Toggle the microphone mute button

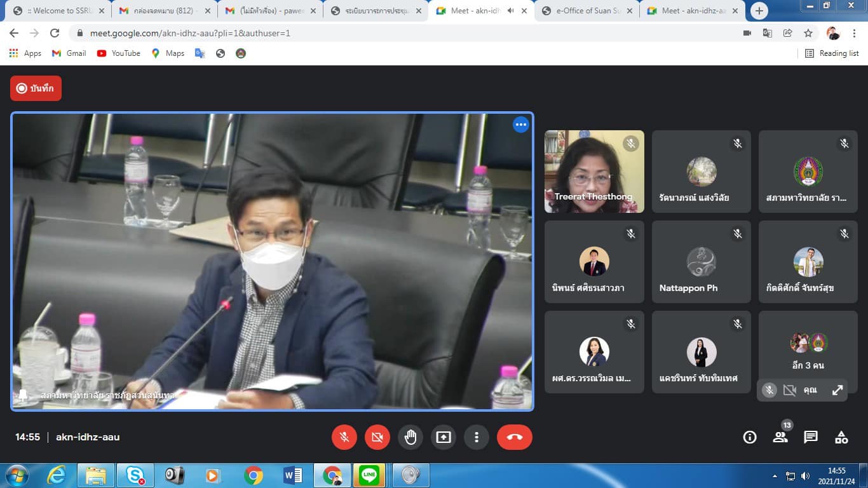coord(344,437)
